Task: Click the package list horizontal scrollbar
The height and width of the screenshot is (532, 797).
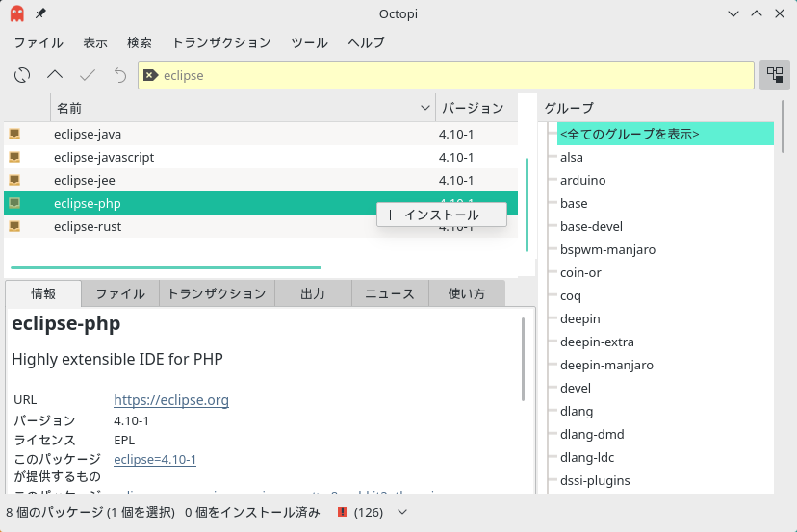Action: pyautogui.click(x=166, y=267)
